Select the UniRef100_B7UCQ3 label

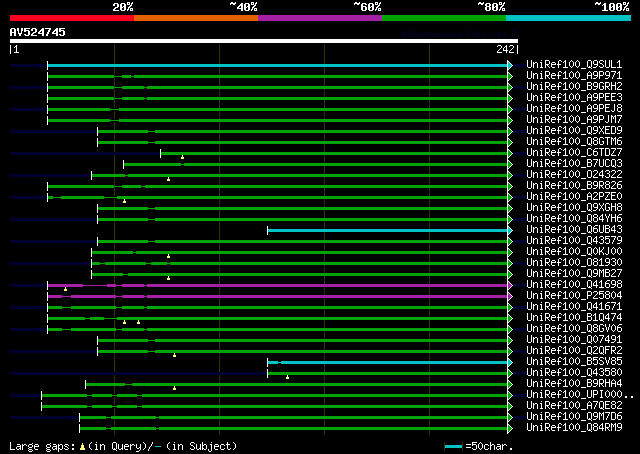point(574,164)
